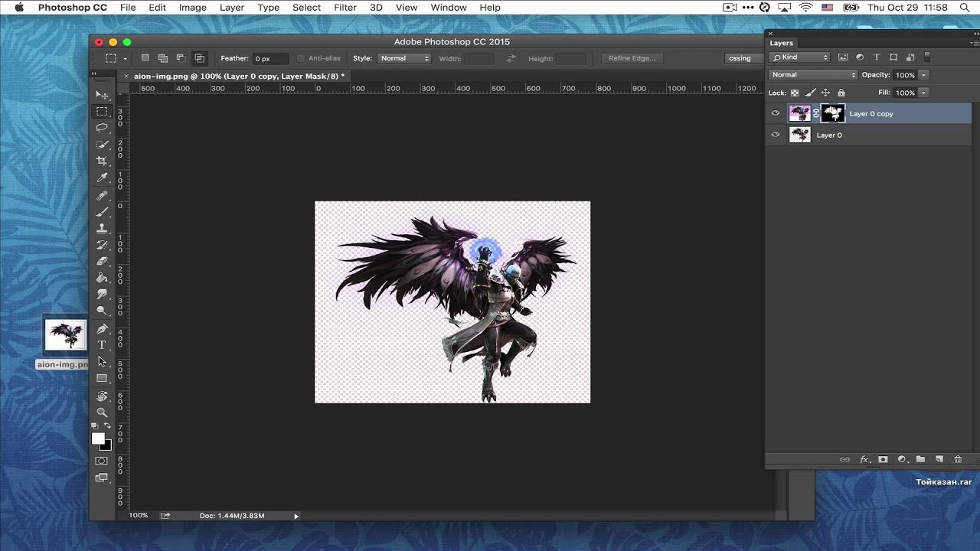Viewport: 980px width, 551px height.
Task: Open the Layer menu
Action: [x=232, y=8]
